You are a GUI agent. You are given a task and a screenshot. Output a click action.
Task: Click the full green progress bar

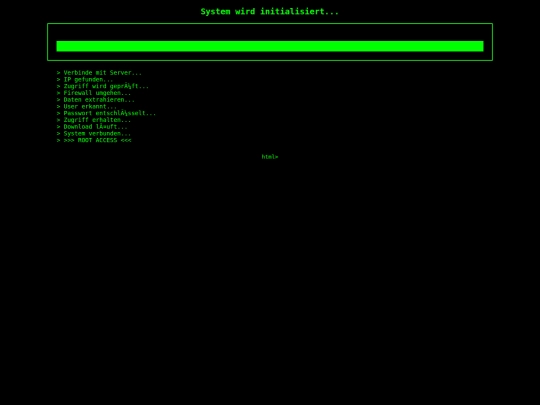(x=270, y=46)
